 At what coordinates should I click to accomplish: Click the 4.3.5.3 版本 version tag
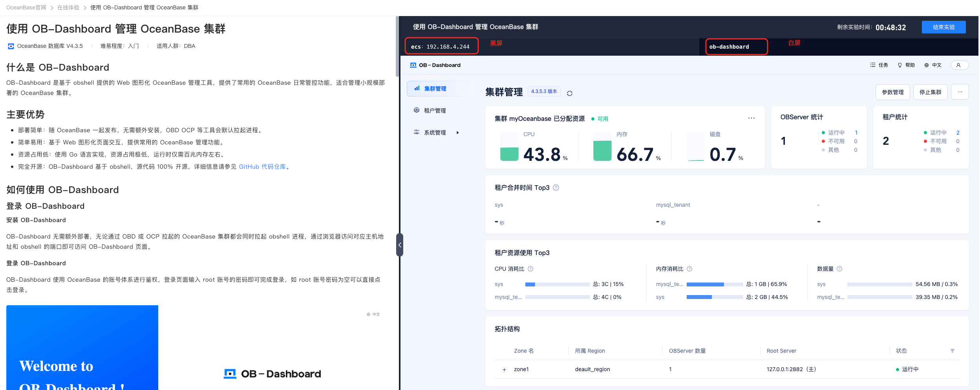544,91
